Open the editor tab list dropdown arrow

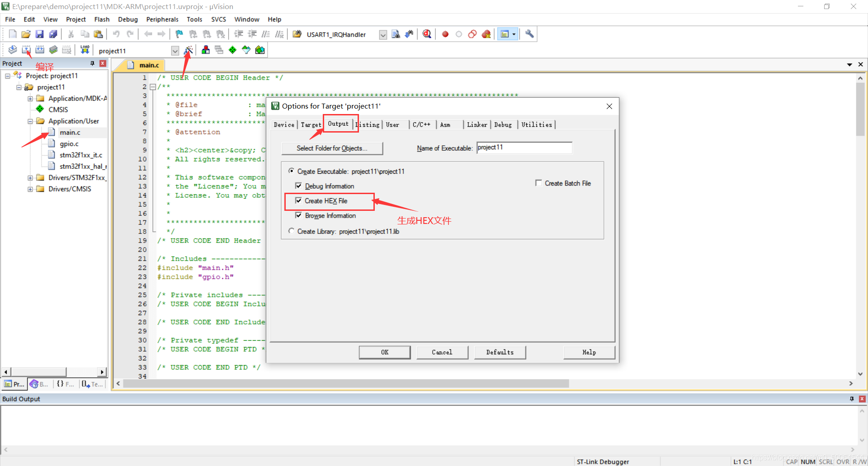click(849, 65)
